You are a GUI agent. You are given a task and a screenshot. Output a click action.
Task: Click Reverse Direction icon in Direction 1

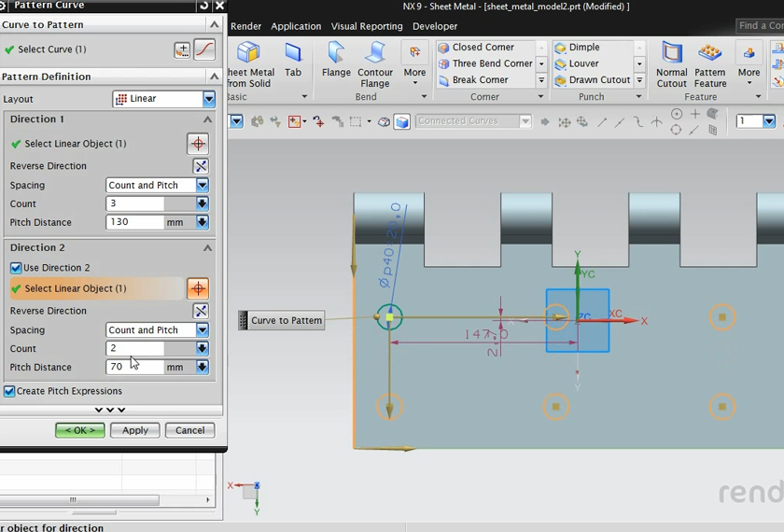coord(200,166)
